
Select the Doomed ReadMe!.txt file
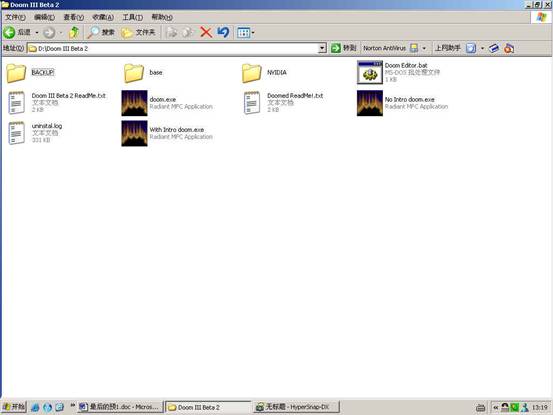click(283, 103)
